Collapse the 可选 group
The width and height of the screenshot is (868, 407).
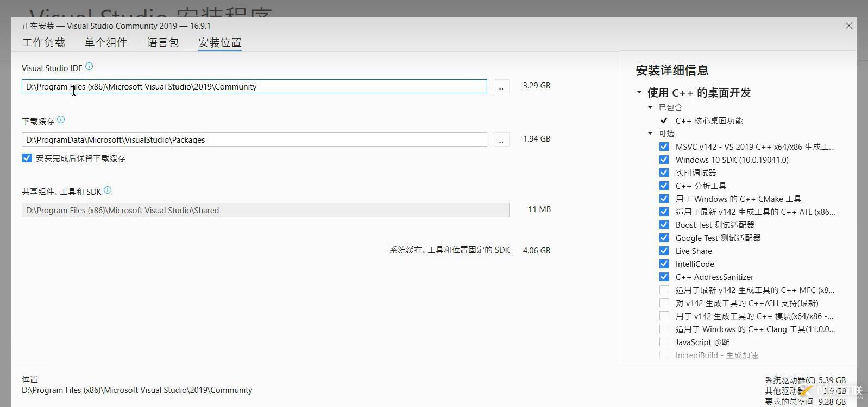(650, 133)
